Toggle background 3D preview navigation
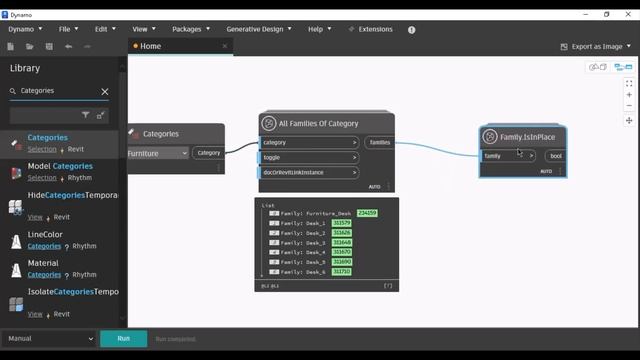The width and height of the screenshot is (640, 360). [598, 67]
